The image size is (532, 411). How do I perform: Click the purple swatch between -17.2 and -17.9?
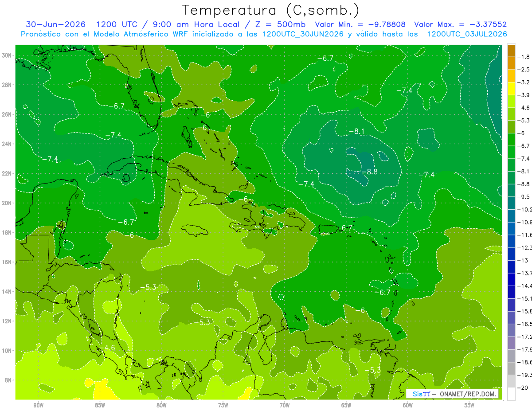coord(511,343)
